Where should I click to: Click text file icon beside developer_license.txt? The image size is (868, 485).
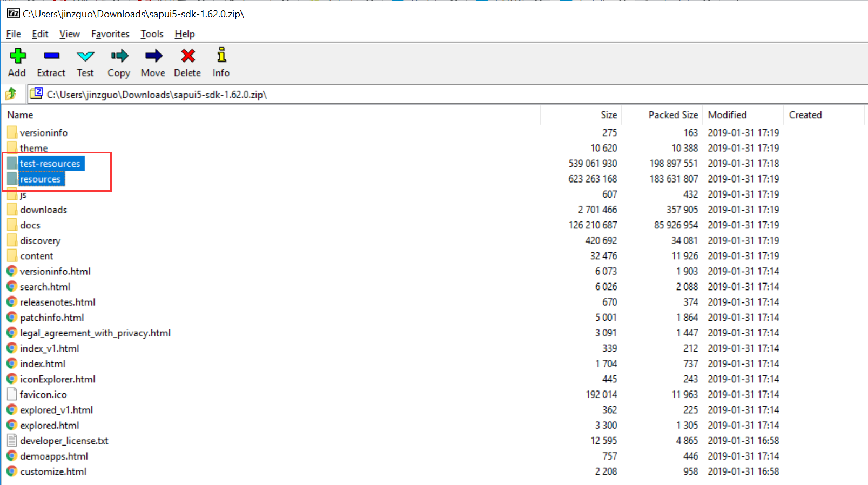pyautogui.click(x=12, y=440)
